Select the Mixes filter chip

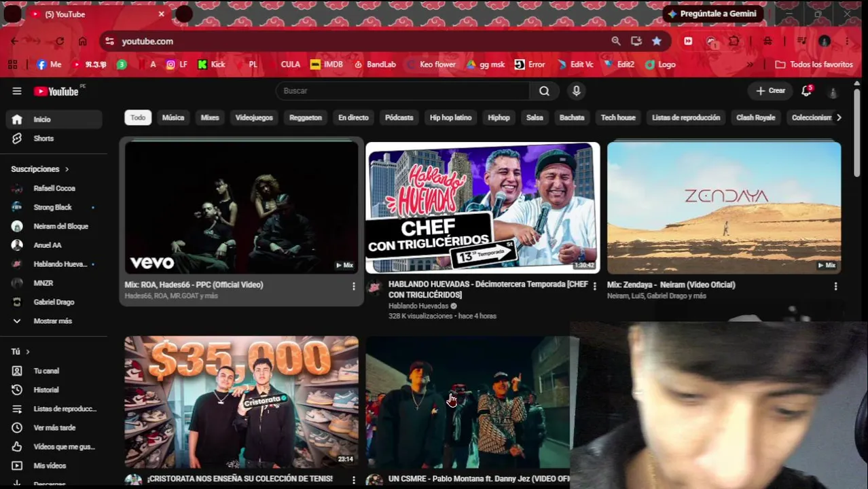click(x=210, y=117)
